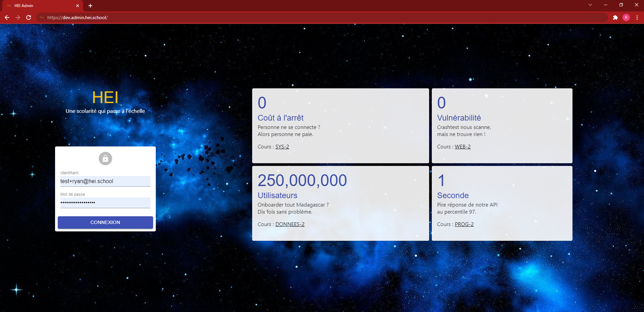
Task: Click the 'Coût à l'arrêt' heading
Action: 281,118
